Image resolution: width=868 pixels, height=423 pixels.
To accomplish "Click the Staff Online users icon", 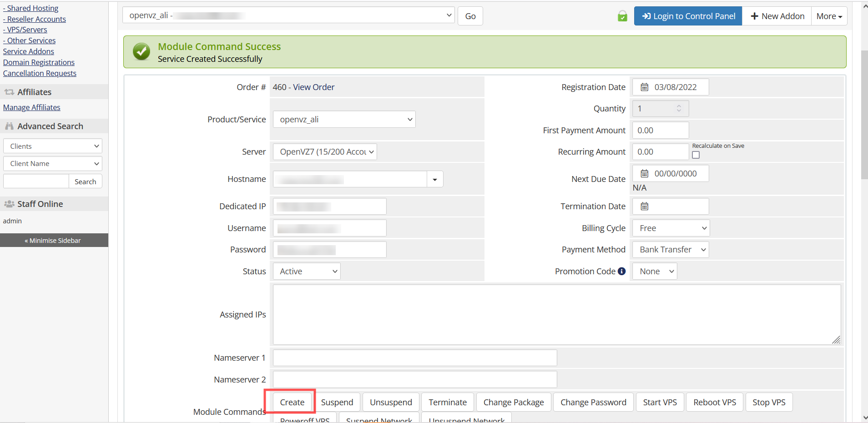I will tap(9, 204).
